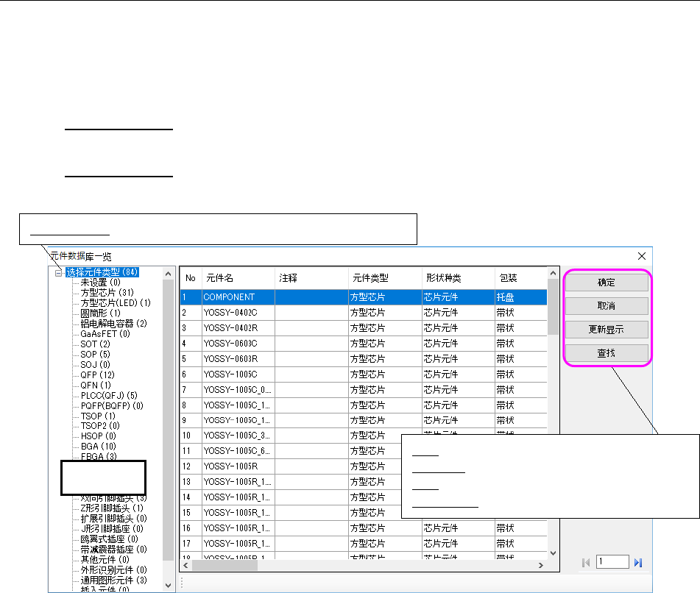700x593 pixels.
Task: Select the YOSSY-1005C row number 6
Action: pos(364,374)
